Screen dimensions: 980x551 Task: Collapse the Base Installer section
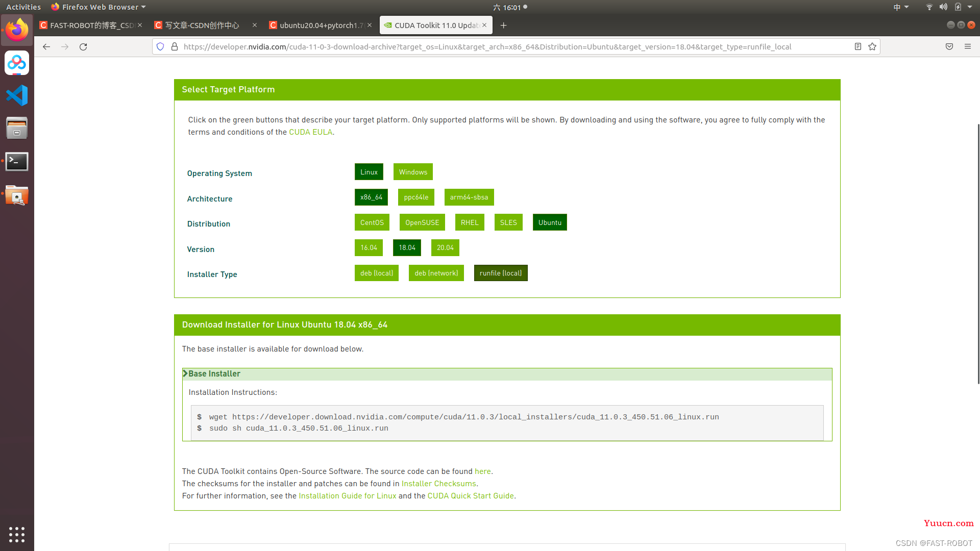pyautogui.click(x=507, y=374)
